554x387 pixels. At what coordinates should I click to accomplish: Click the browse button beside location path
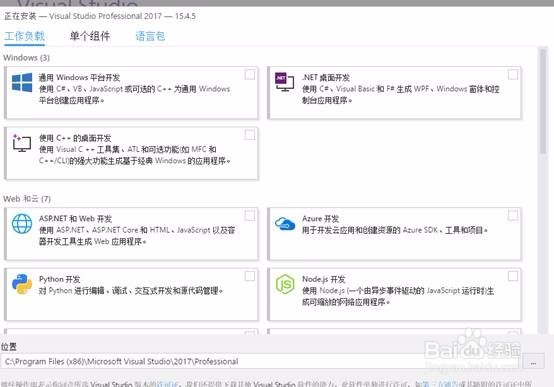(x=533, y=362)
